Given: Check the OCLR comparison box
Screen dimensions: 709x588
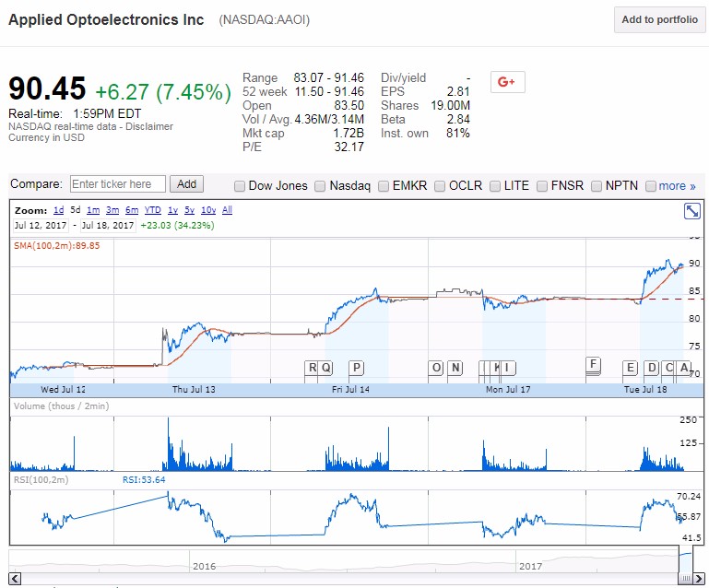Looking at the screenshot, I should (x=440, y=186).
